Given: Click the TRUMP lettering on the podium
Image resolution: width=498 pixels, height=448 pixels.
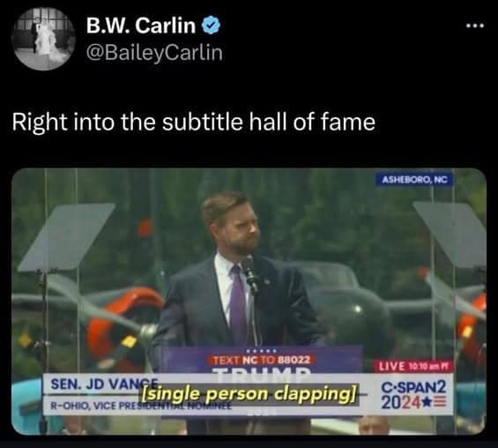Looking at the screenshot, I should click(x=261, y=371).
